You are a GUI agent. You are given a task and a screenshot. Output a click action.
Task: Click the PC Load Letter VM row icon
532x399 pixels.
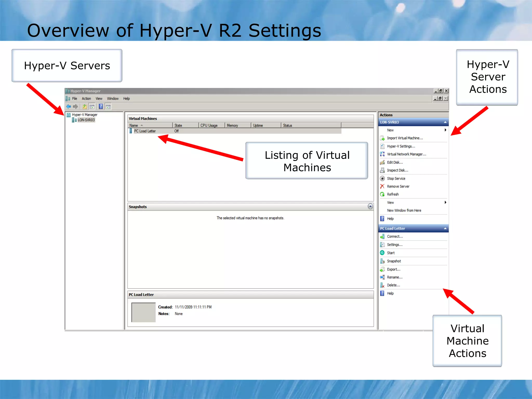tap(131, 131)
